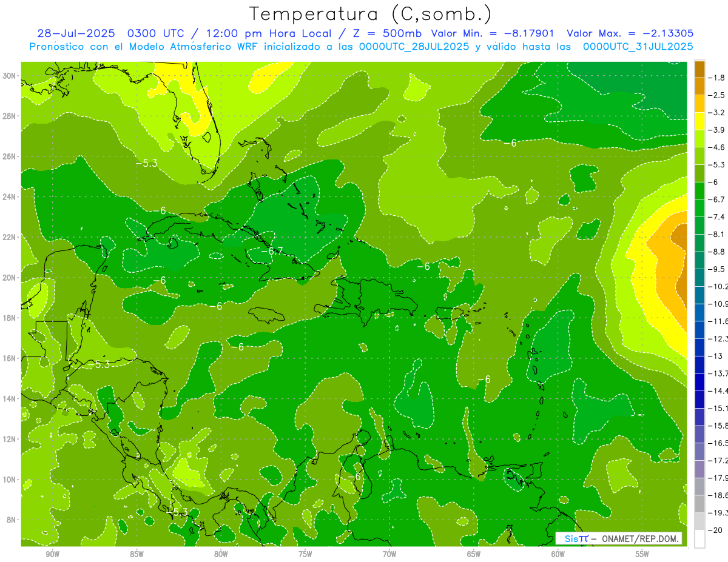Viewport: 728px width, 562px height.
Task: Click colorbar swatch between -3.9 and -4.6
Action: [699, 139]
